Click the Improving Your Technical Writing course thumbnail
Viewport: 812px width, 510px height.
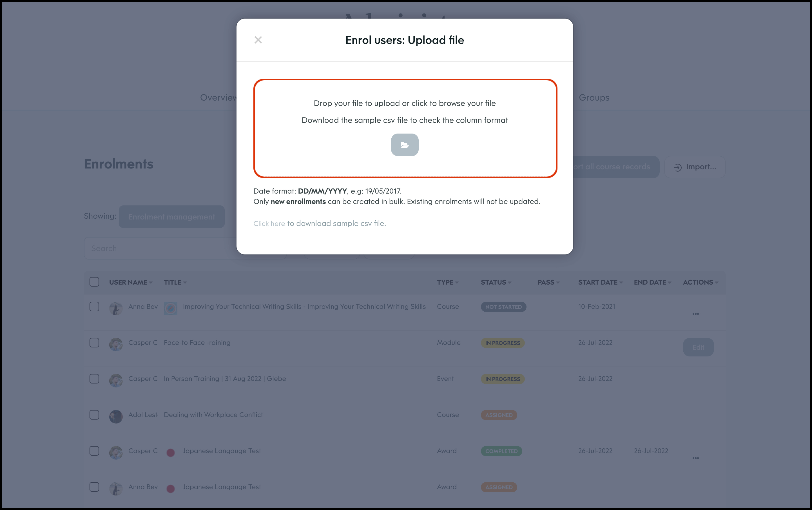[171, 308]
